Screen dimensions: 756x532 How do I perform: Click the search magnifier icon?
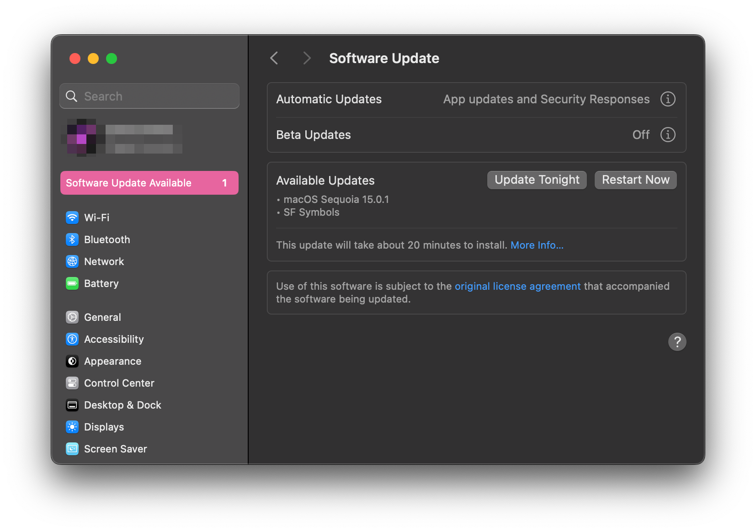click(x=72, y=96)
